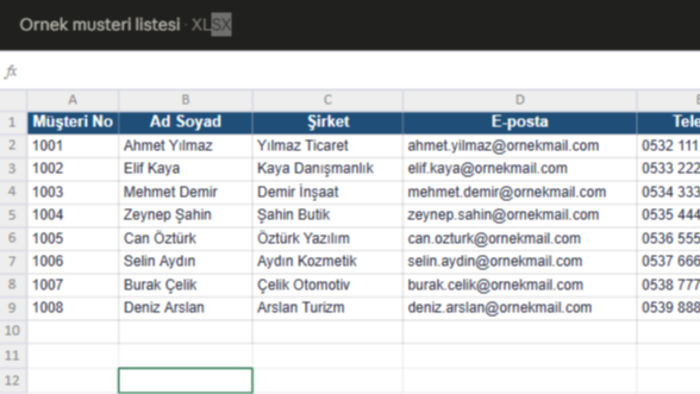The height and width of the screenshot is (394, 700).
Task: Select column B header
Action: 185,100
